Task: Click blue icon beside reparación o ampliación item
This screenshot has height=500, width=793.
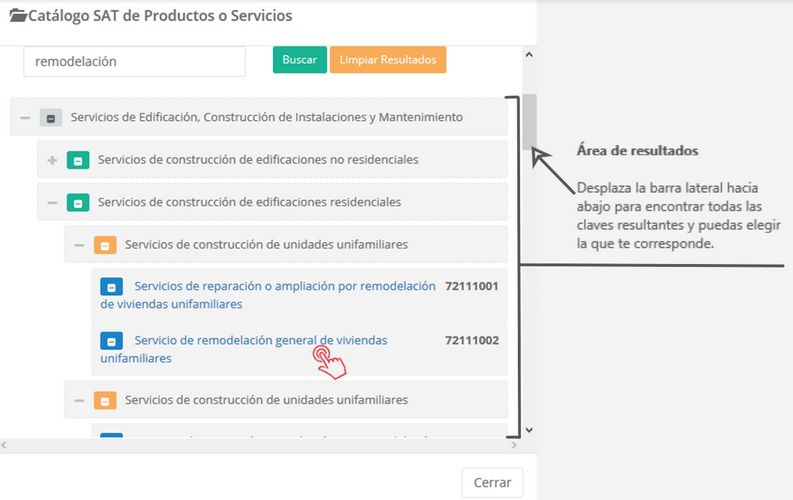Action: pos(111,287)
